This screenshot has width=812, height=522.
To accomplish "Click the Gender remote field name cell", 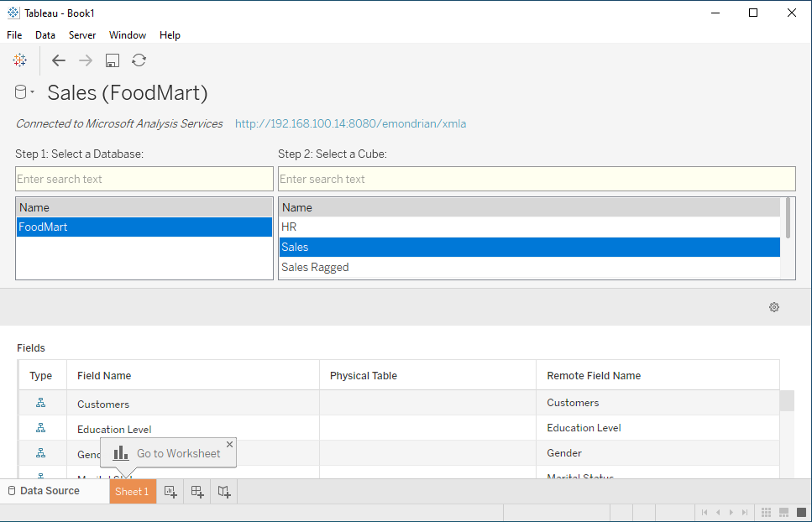I will 657,453.
